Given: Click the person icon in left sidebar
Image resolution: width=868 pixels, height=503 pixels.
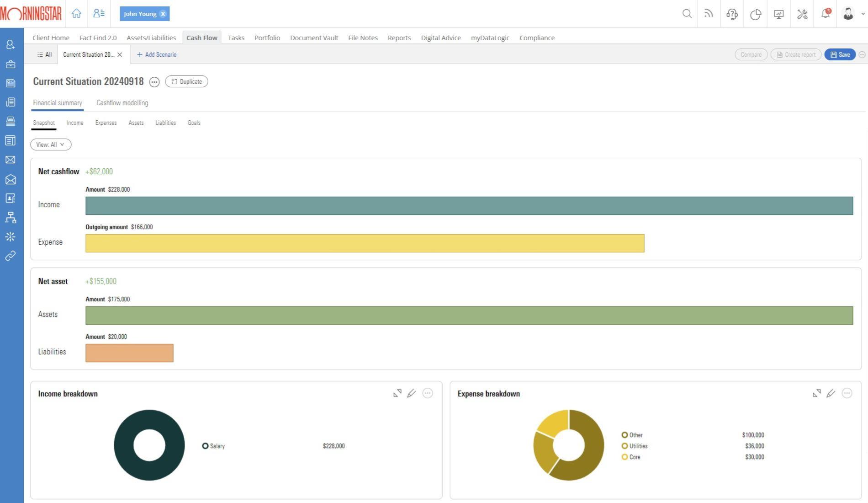Looking at the screenshot, I should point(11,44).
